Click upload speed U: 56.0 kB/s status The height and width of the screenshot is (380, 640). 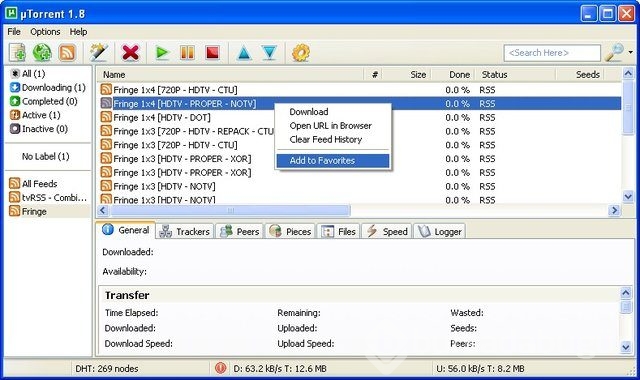480,369
